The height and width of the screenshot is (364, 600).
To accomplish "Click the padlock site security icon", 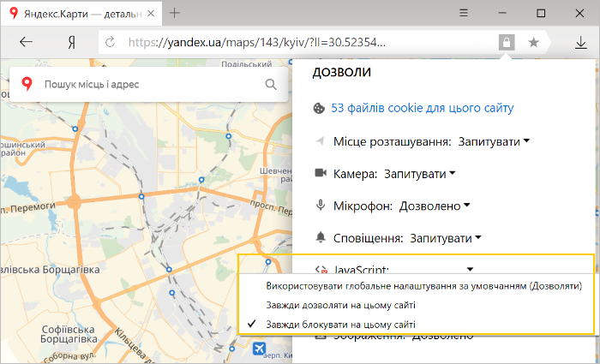I will tap(507, 42).
